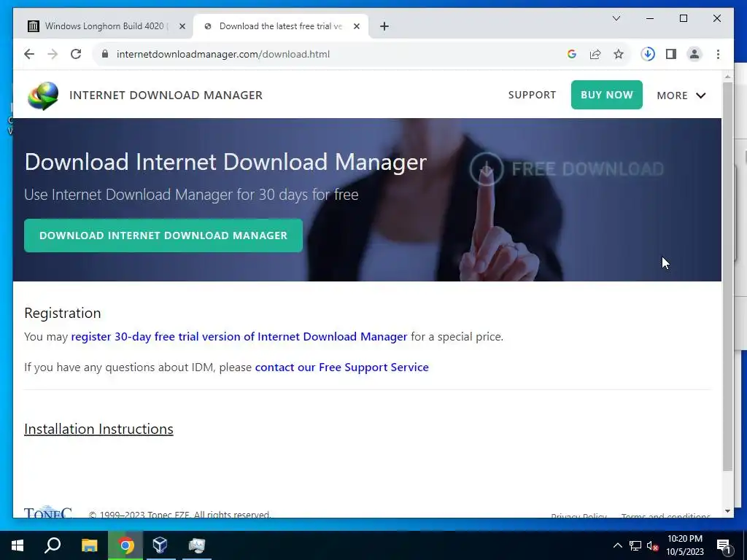
Task: Click the network tray icon
Action: point(635,545)
